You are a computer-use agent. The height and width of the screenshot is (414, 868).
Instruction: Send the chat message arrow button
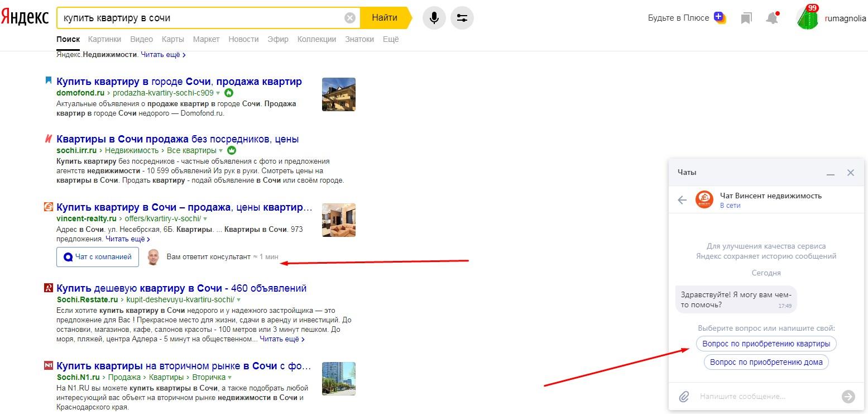(848, 397)
